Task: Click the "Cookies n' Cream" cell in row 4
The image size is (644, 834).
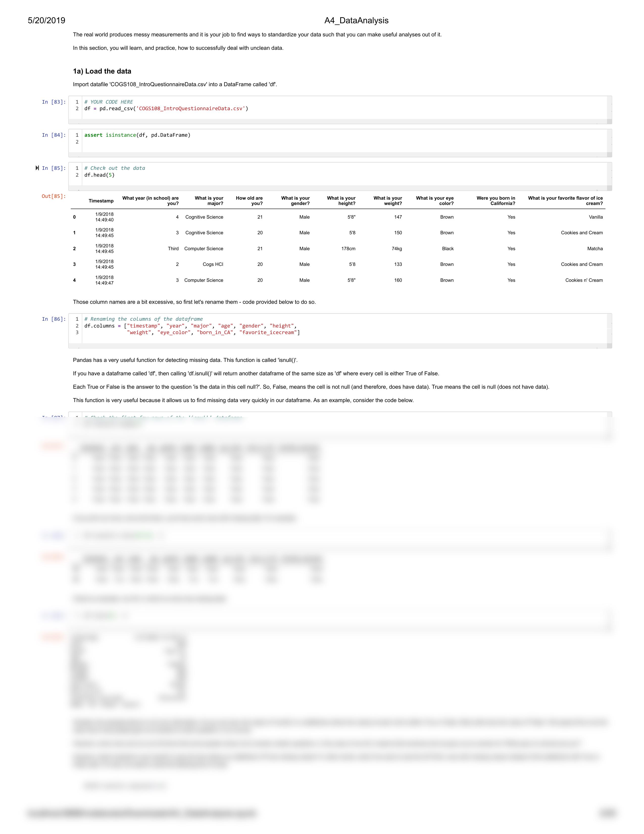Action: pos(584,280)
